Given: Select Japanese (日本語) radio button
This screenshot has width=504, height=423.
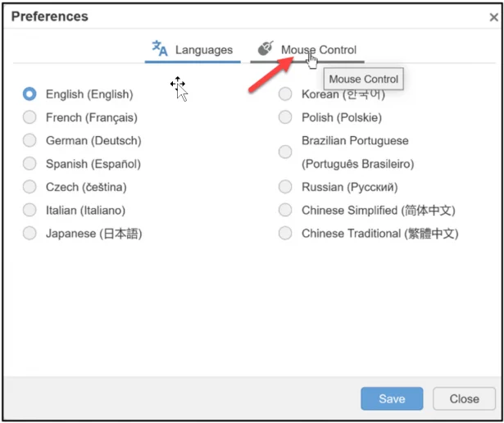Looking at the screenshot, I should pos(30,234).
